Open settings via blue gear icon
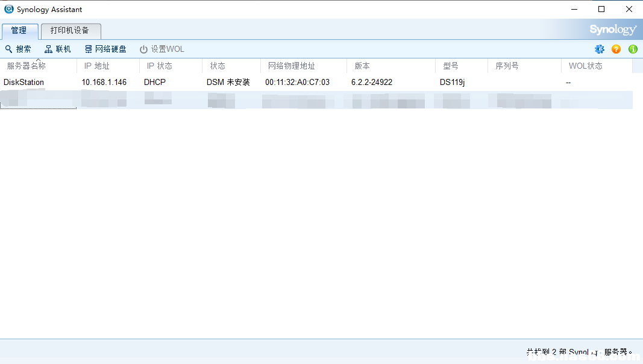 coord(599,49)
